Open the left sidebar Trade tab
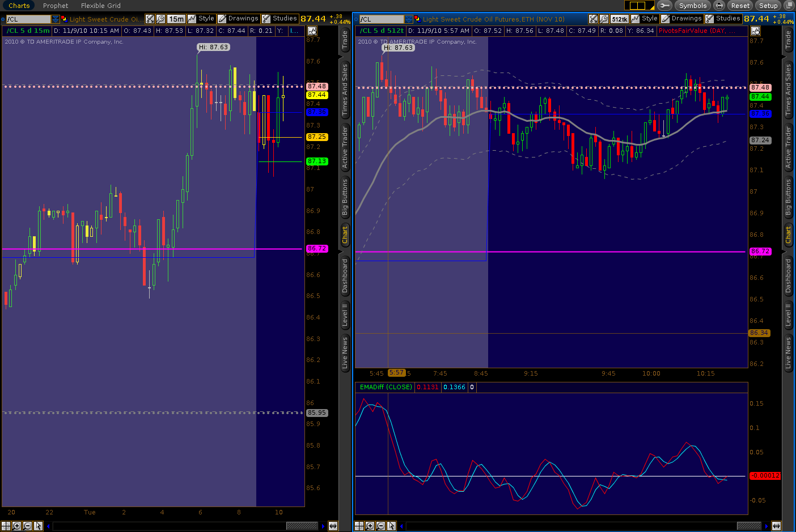 click(345, 39)
